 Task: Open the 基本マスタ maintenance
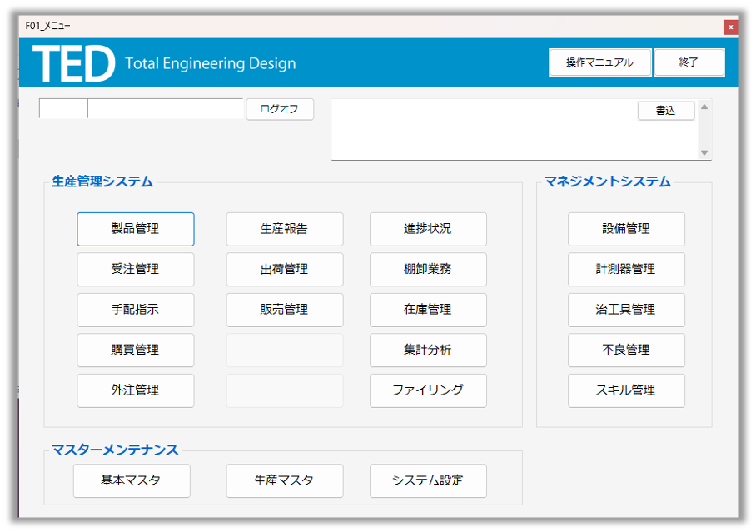(132, 480)
